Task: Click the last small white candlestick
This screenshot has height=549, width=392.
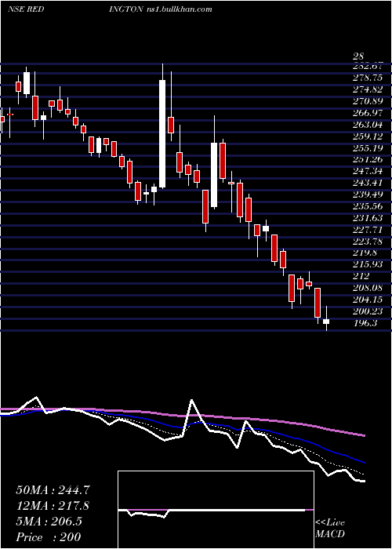Action: click(x=326, y=322)
